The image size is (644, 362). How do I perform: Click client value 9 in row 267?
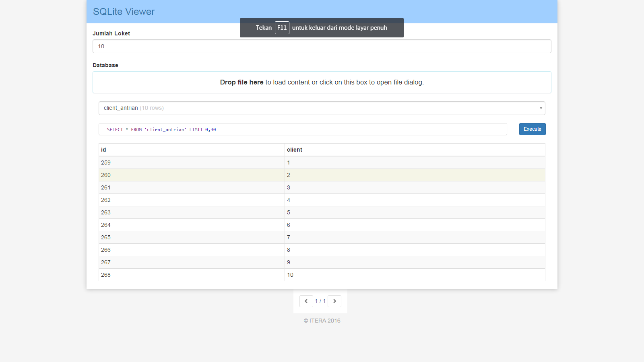click(x=415, y=262)
